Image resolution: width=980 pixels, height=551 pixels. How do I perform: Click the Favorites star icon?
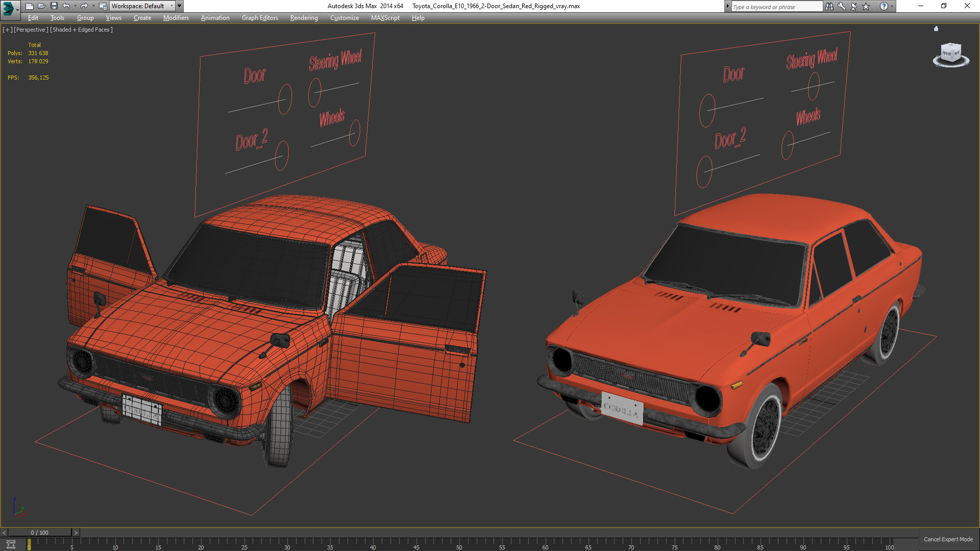[866, 6]
